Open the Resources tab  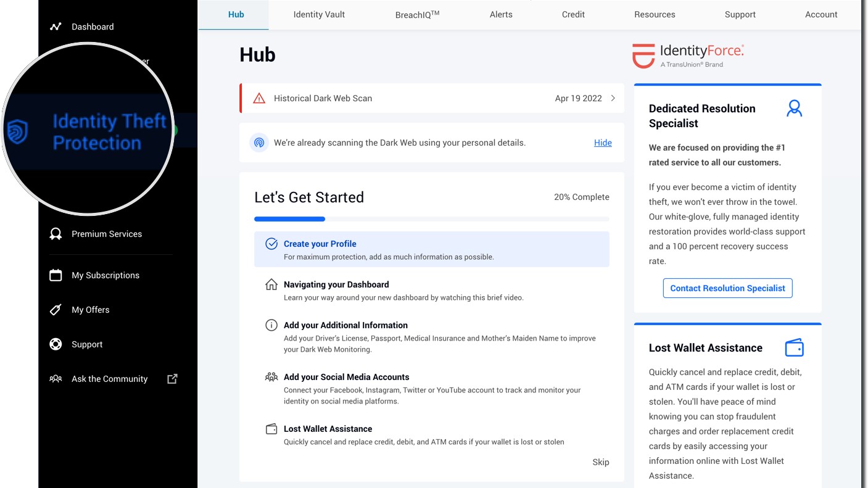[x=655, y=14]
